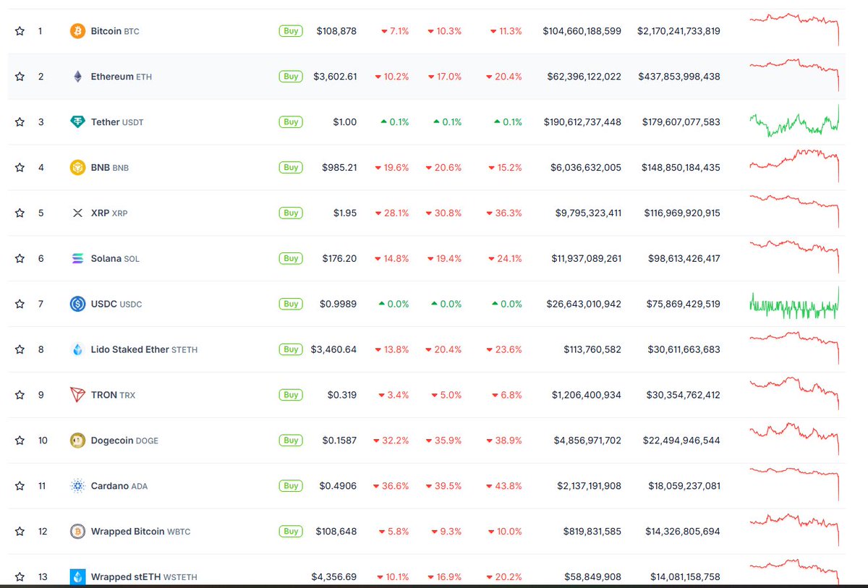Click Buy in the BNB row
Viewport: 868px width, 588px height.
click(291, 168)
